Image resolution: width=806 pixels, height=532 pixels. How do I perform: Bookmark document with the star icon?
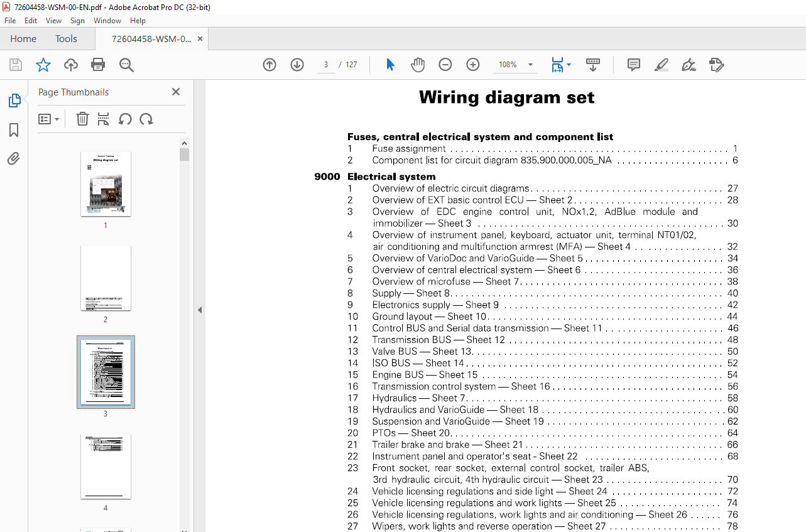click(43, 65)
